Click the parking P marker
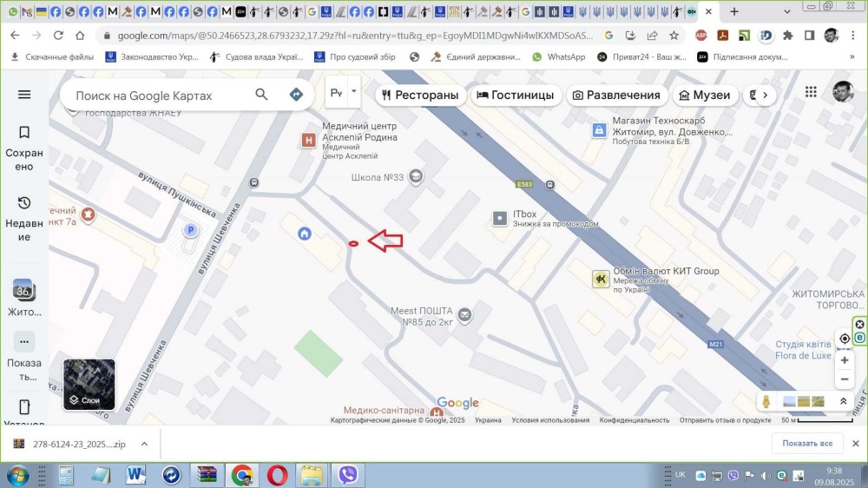 pos(190,230)
